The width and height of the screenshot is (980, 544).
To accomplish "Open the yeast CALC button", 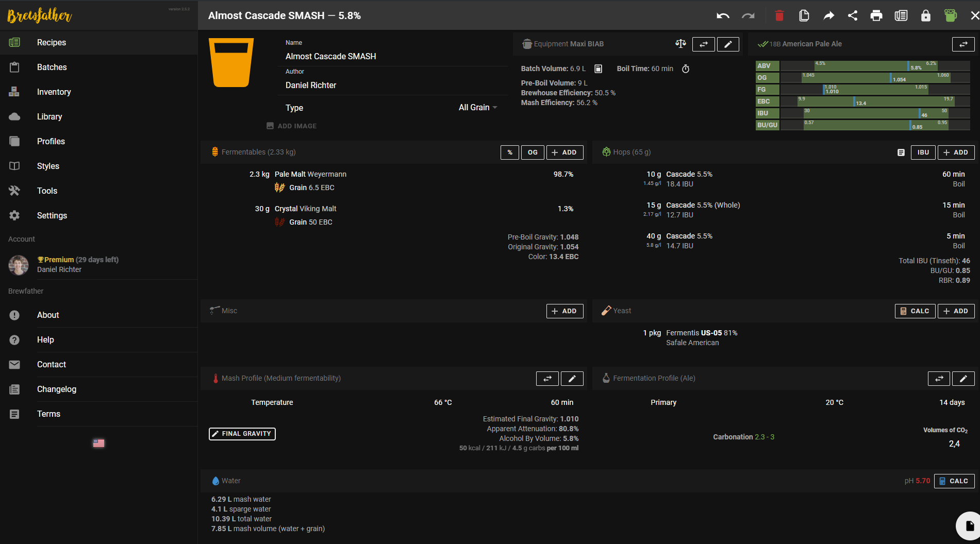I will pyautogui.click(x=915, y=311).
